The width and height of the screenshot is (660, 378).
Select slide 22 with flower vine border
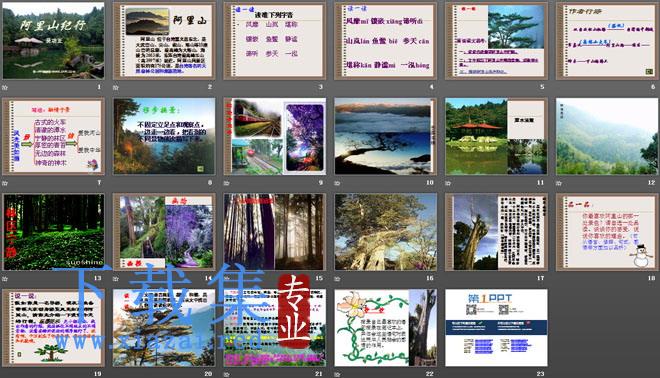(386, 327)
